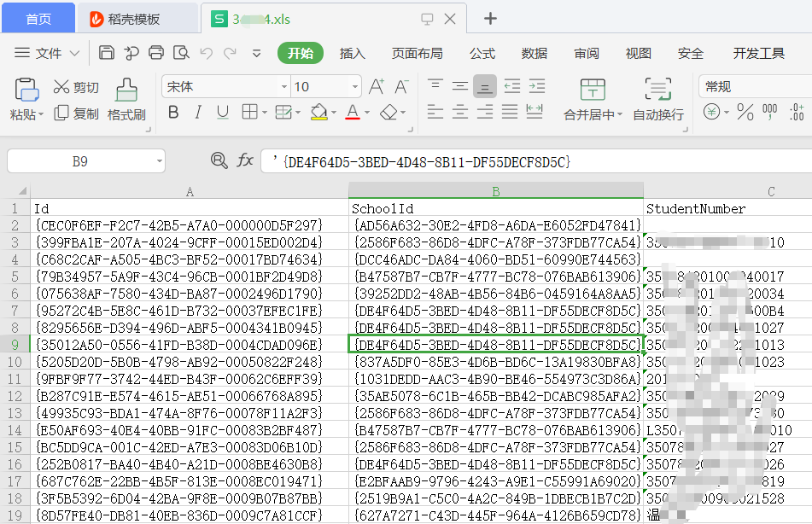812x524 pixels.
Task: Open the 插入 ribbon tab
Action: pos(352,53)
